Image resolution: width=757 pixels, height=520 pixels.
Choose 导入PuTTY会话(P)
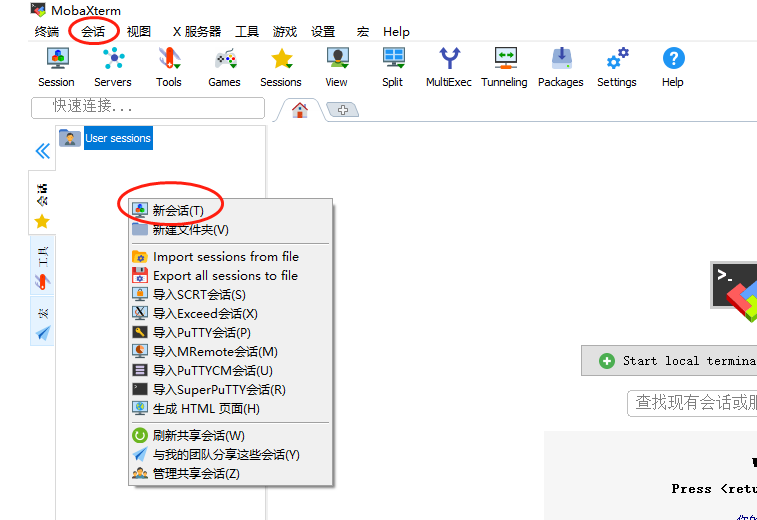[x=231, y=333]
